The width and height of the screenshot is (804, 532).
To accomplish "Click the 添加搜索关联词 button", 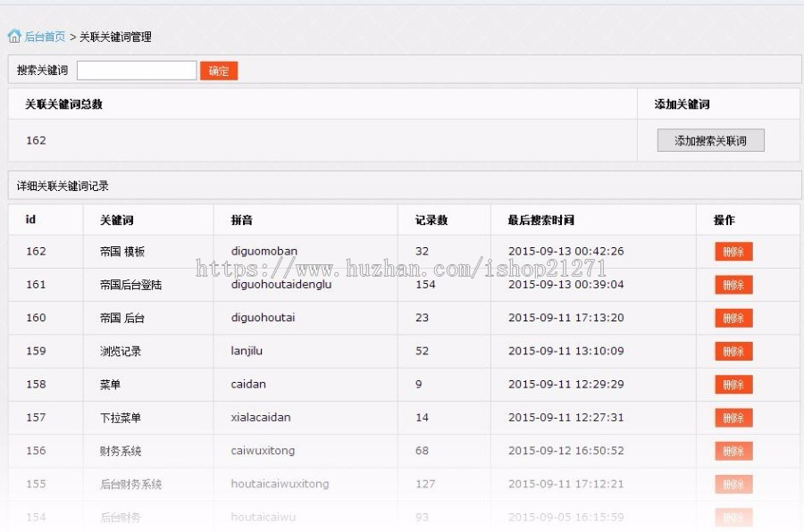I will pos(711,140).
